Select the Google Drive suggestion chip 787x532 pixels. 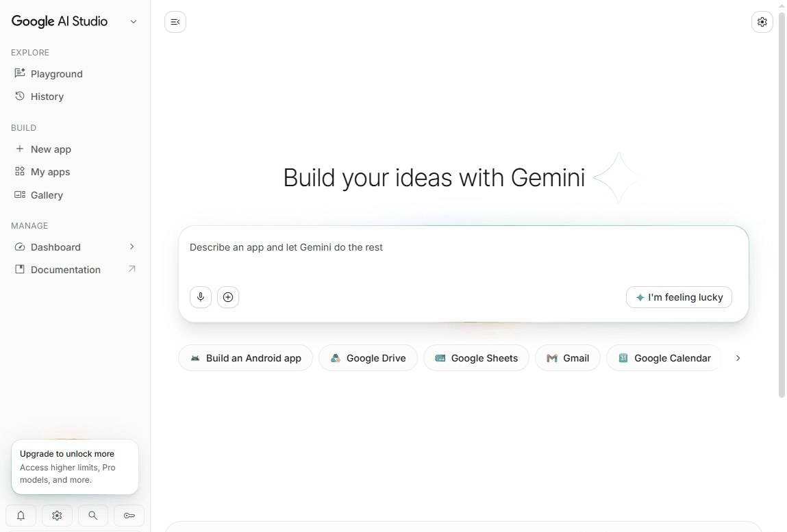pyautogui.click(x=368, y=358)
